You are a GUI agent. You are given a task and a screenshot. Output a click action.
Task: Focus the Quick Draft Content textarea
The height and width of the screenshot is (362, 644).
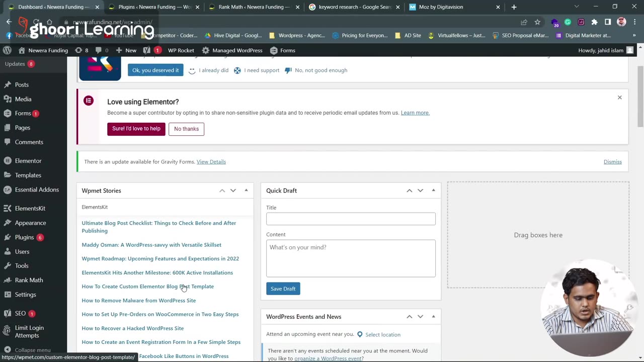(351, 258)
